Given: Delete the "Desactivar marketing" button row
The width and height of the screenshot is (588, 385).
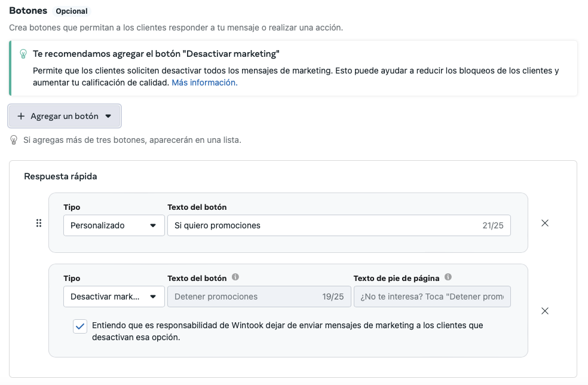Looking at the screenshot, I should 544,311.
